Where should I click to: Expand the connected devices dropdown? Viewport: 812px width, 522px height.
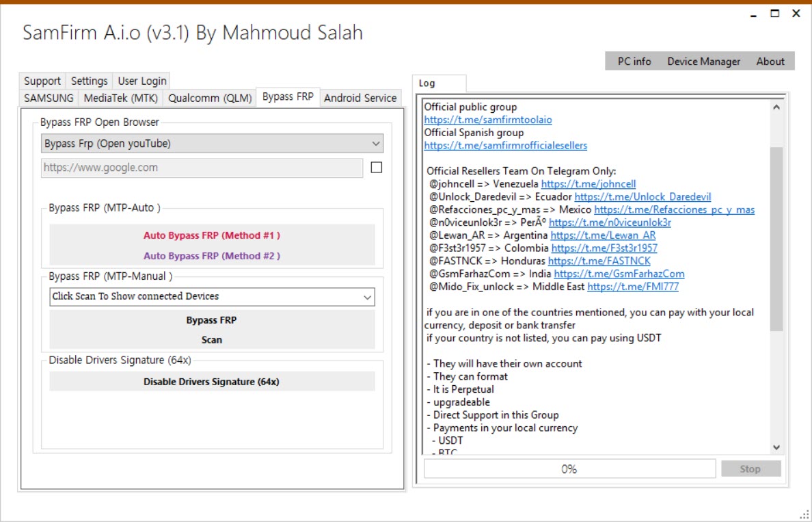[213, 296]
